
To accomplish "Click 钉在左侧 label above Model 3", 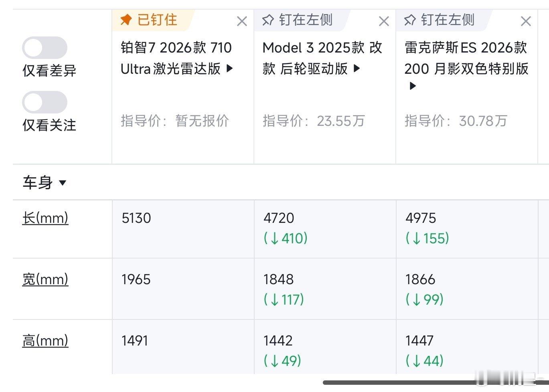I will [x=306, y=20].
